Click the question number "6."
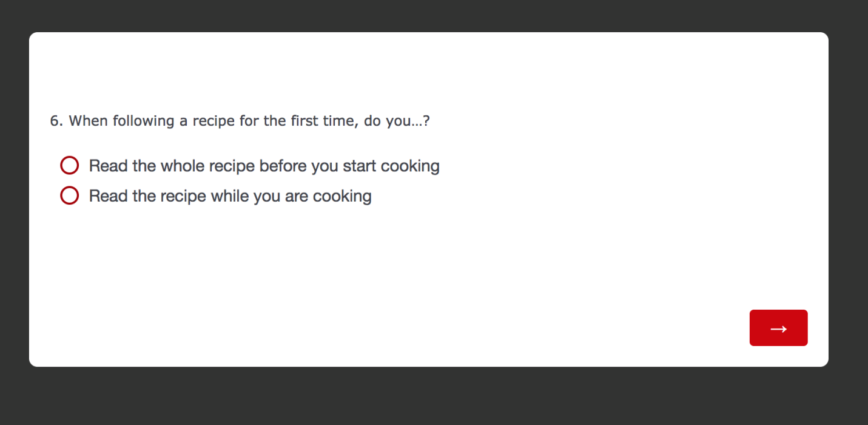 [56, 121]
